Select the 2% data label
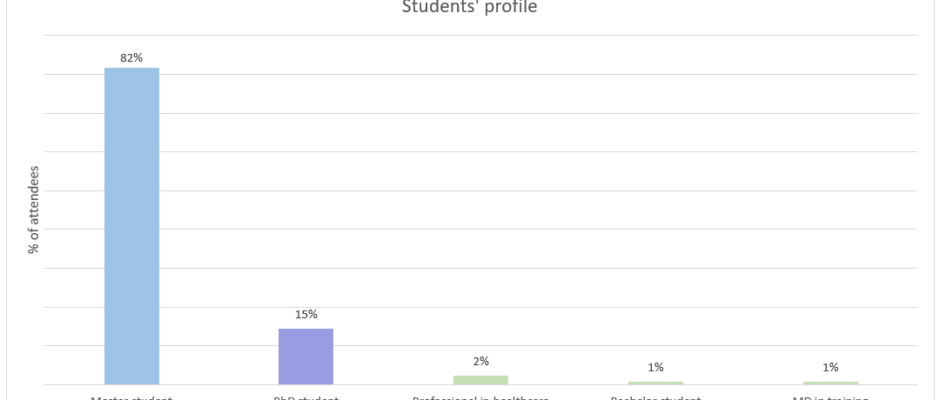Viewport: 940px width, 400px height. [x=480, y=362]
